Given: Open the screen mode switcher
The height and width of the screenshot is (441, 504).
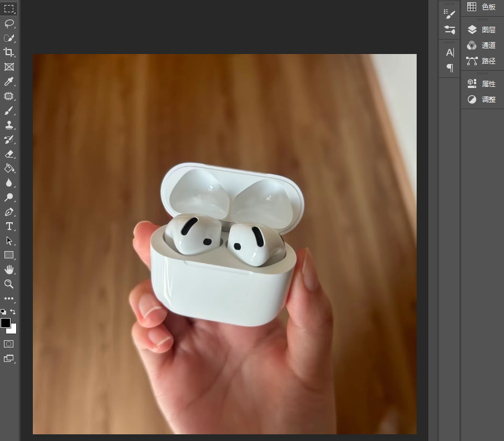Looking at the screenshot, I should tap(9, 359).
